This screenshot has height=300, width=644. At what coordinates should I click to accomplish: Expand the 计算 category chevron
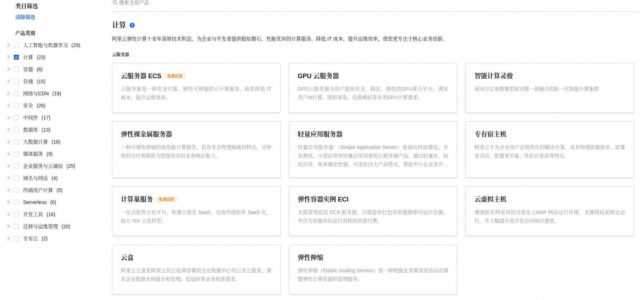(9, 57)
